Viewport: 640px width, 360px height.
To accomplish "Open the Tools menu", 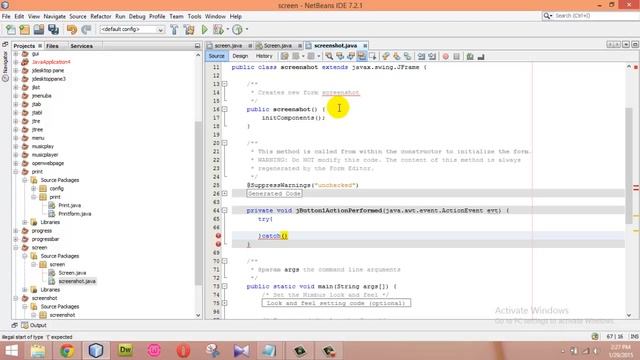I will pyautogui.click(x=194, y=16).
